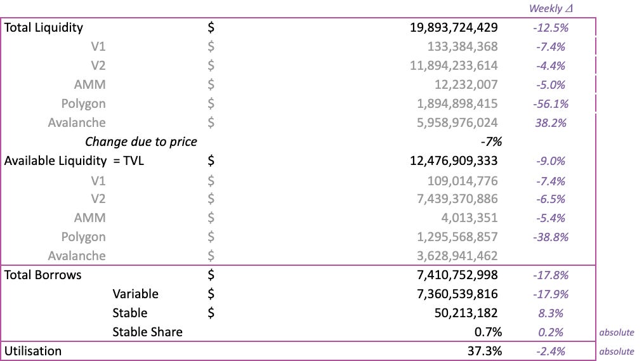Click the V1 label beside 109,014,776

coord(98,181)
